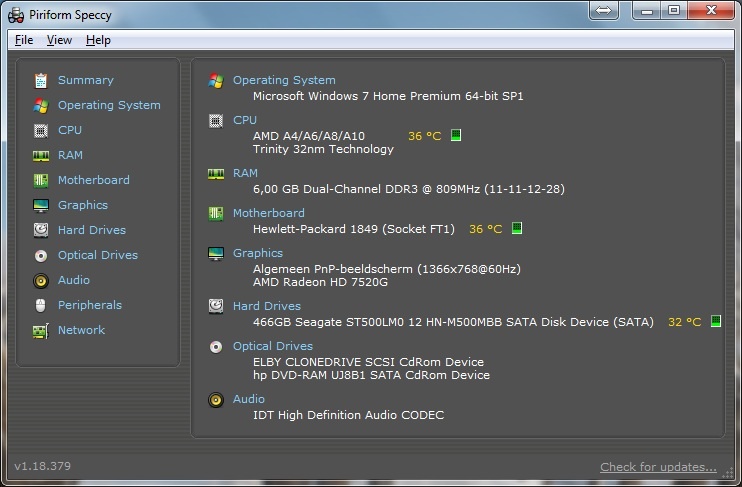
Task: Click the window resize grip at corner
Action: [728, 472]
